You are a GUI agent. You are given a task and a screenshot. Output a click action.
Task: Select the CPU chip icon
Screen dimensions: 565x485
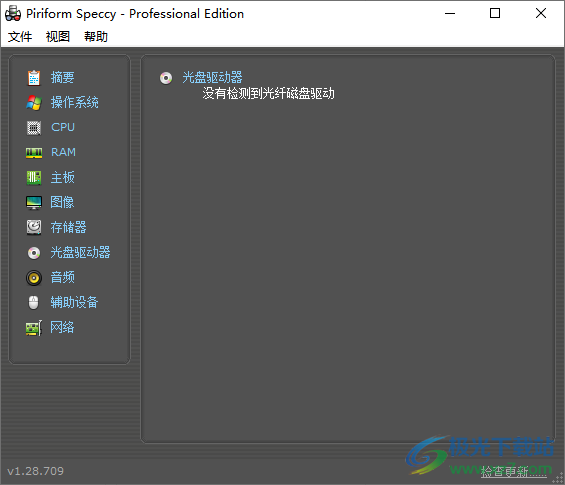click(x=34, y=128)
